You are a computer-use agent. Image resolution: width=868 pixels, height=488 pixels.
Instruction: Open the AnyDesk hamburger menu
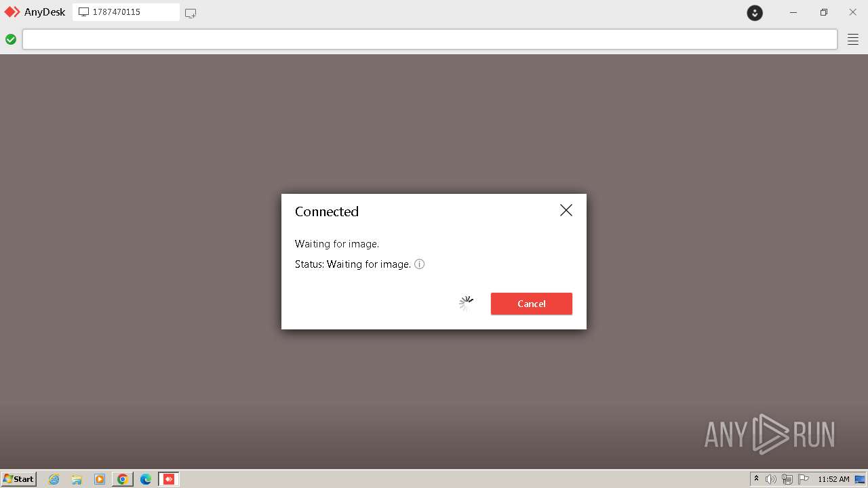click(853, 39)
